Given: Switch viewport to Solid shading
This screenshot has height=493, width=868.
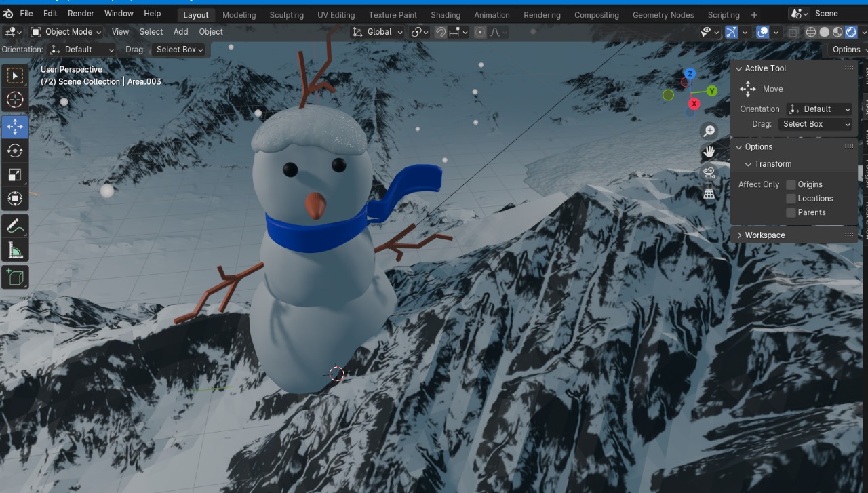Looking at the screenshot, I should 823,32.
